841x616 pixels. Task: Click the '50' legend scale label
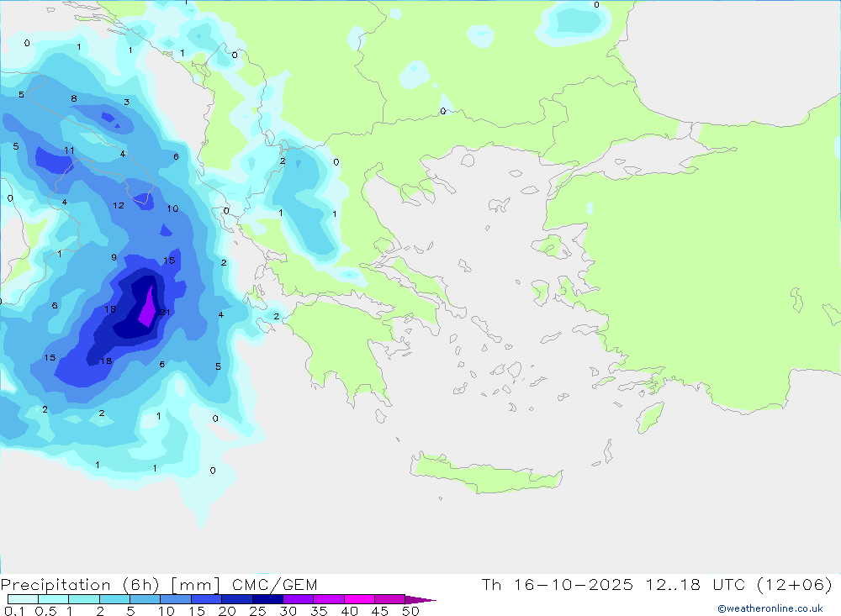[410, 611]
